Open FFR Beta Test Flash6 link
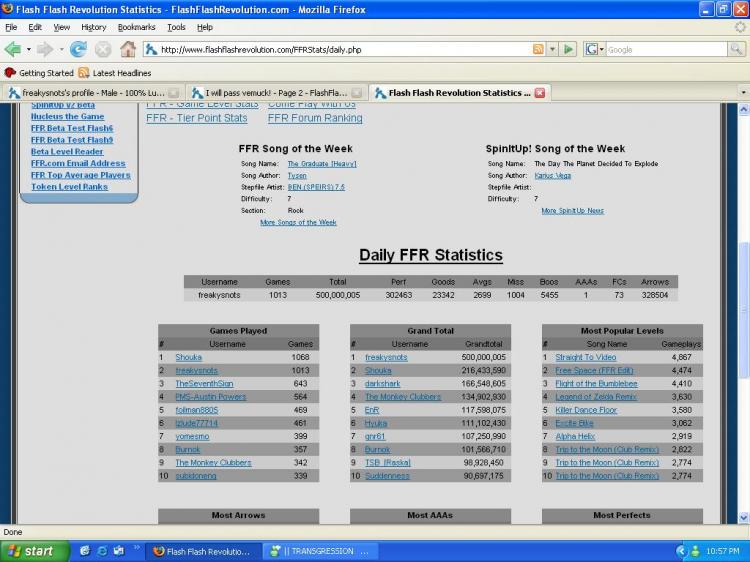 point(72,128)
